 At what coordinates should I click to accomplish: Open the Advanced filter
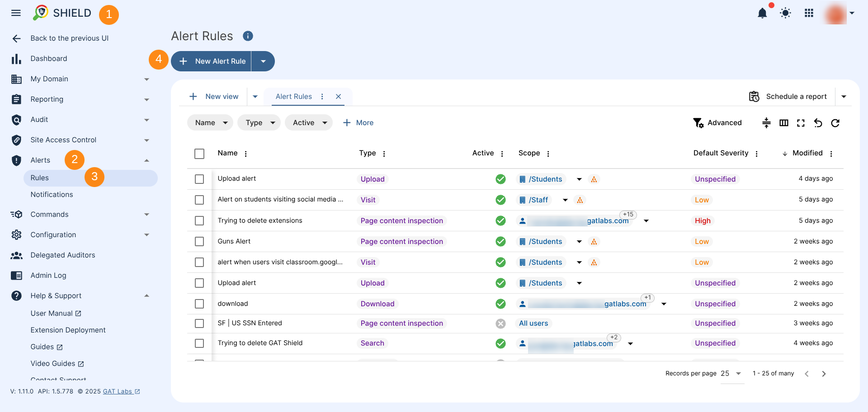[x=717, y=123]
